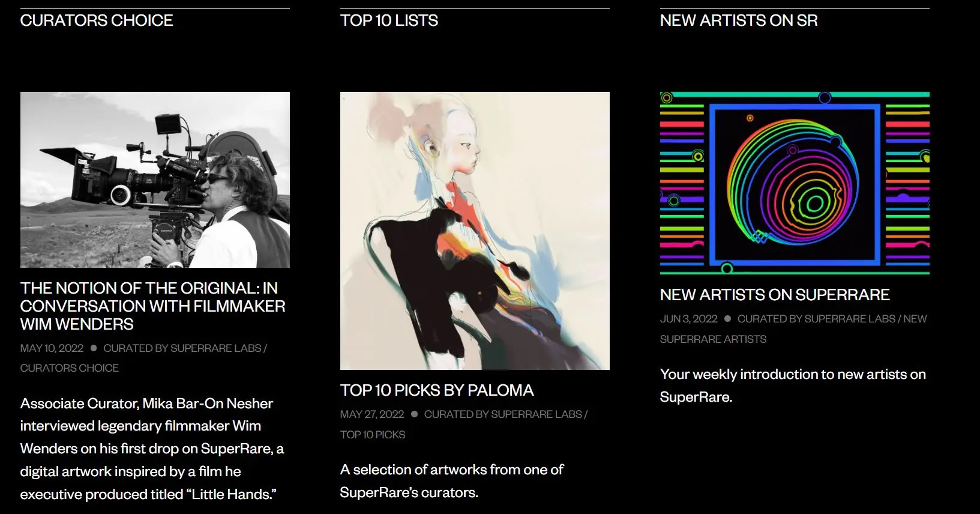Open the Top 10 Picks category tag

tap(373, 435)
